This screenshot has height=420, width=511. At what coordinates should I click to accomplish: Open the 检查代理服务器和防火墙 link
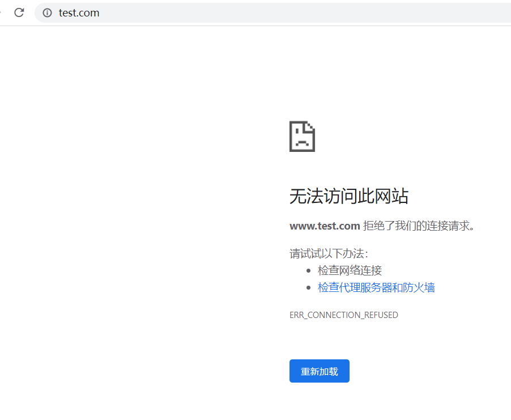pos(376,287)
